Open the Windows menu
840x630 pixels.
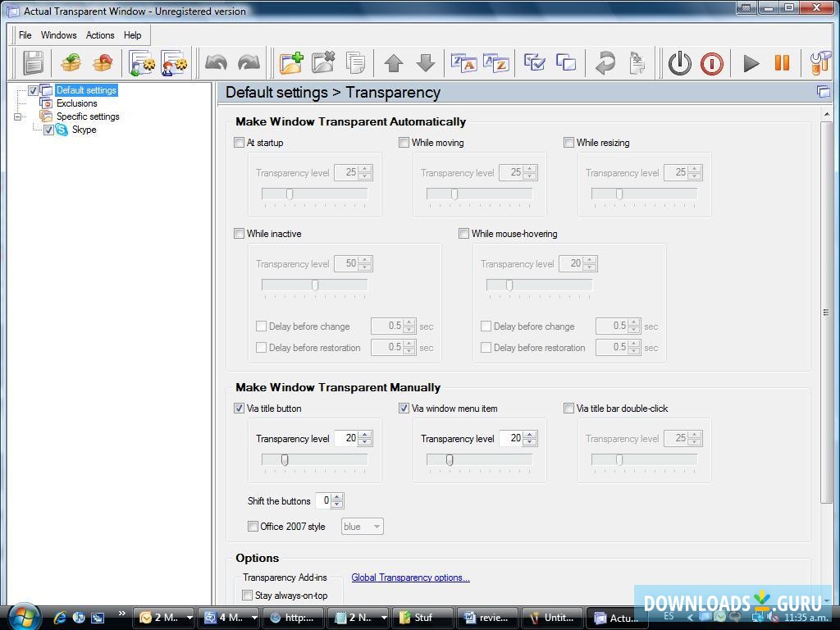point(58,35)
